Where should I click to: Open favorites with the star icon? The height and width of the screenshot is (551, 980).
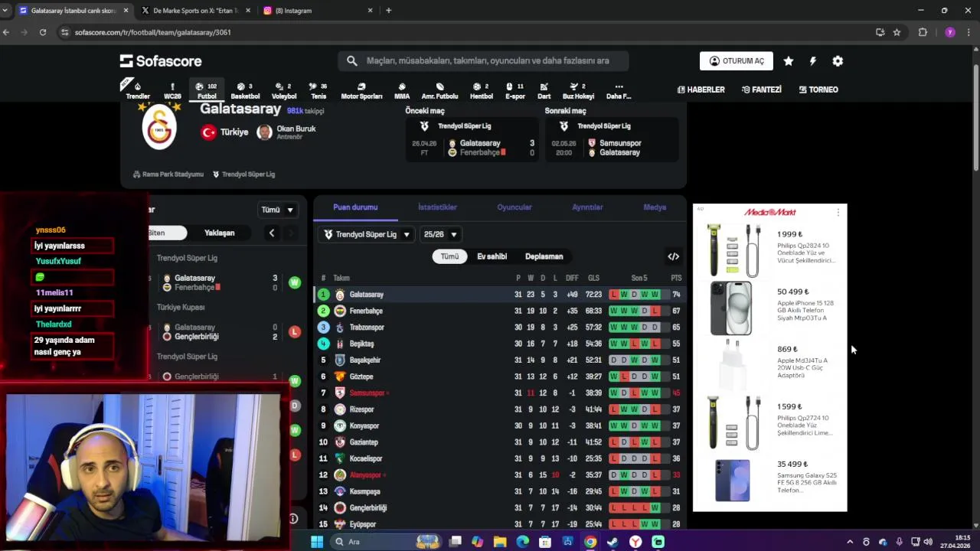click(789, 61)
